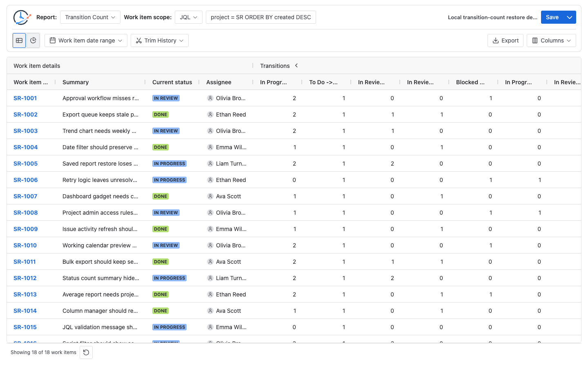Click DONE badge in SR-1009 row
The width and height of the screenshot is (588, 368).
[x=160, y=229]
